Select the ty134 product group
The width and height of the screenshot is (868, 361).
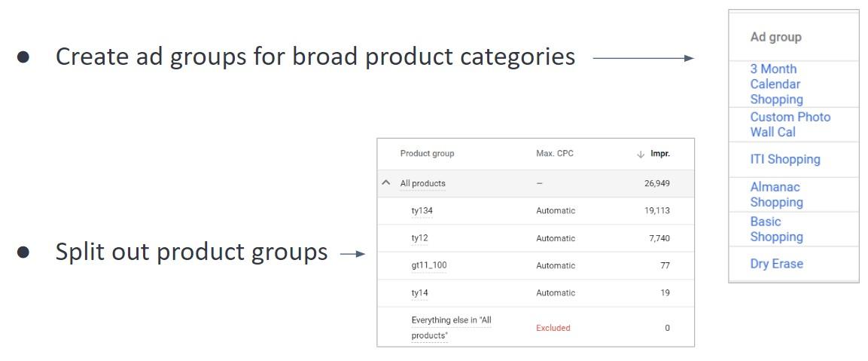point(422,211)
